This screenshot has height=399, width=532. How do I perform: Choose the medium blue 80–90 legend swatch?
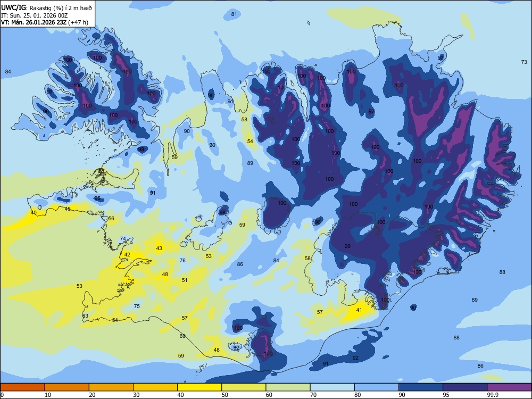click(376, 387)
